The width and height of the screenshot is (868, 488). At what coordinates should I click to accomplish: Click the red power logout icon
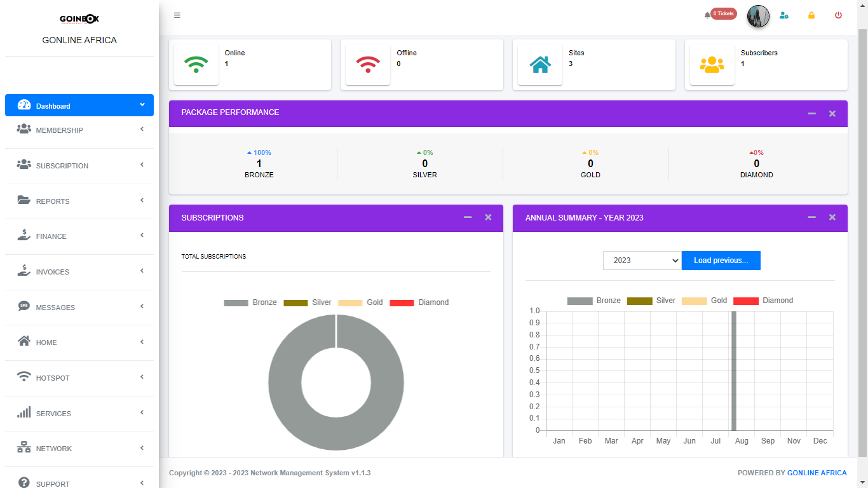838,15
